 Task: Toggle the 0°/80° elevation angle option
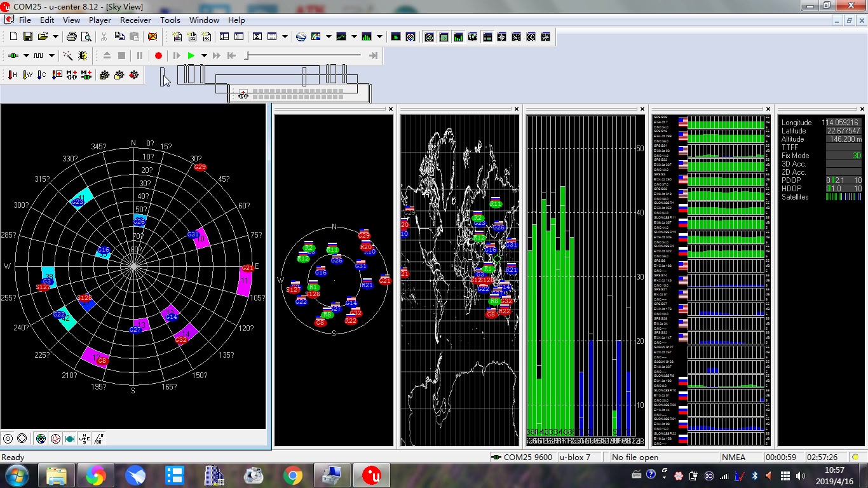coord(99,438)
